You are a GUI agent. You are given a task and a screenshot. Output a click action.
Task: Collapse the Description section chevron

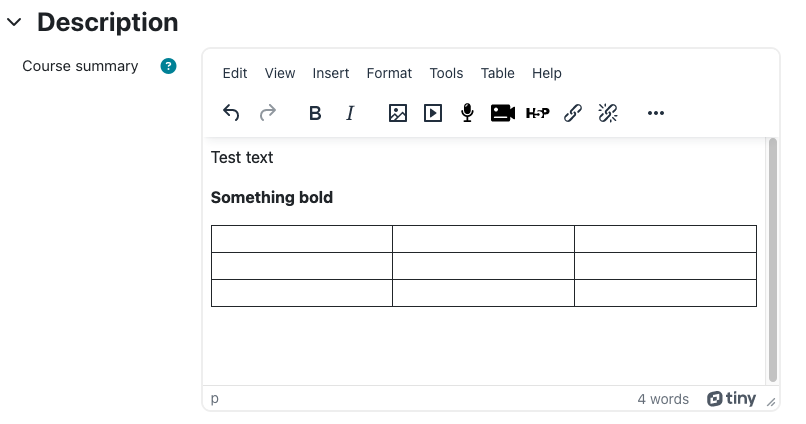(14, 22)
